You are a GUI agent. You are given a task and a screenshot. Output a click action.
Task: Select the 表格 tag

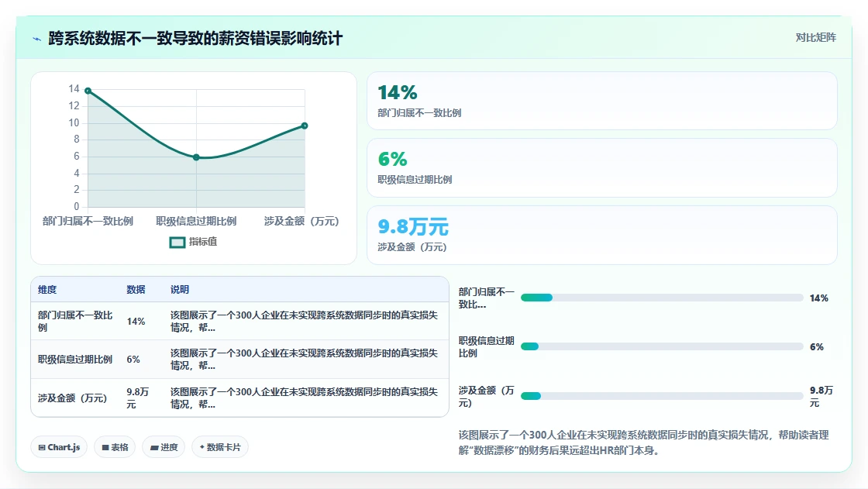click(115, 447)
